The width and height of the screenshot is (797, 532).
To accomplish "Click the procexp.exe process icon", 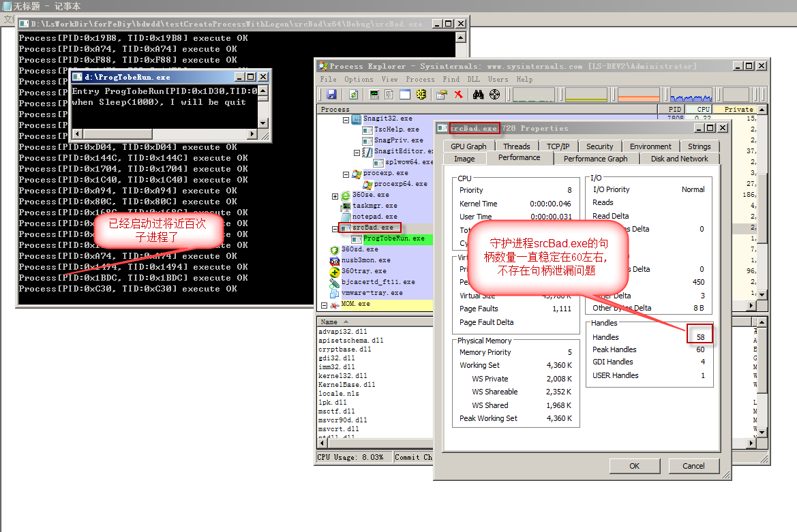I will [357, 174].
